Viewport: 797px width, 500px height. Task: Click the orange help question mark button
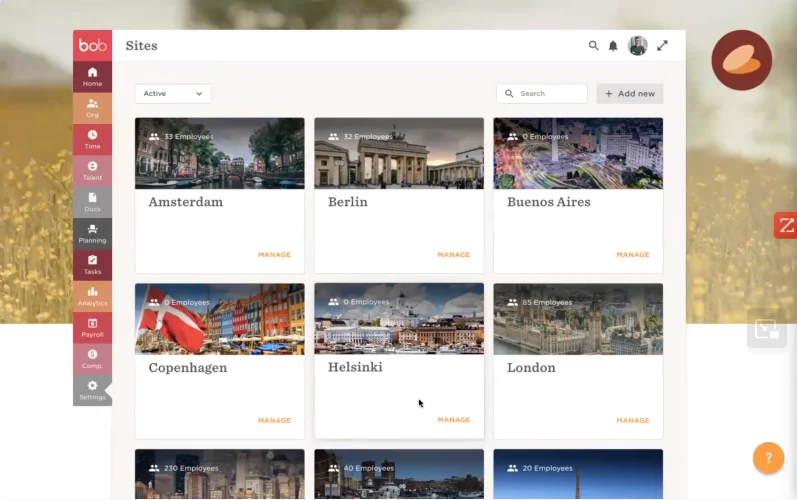(769, 458)
